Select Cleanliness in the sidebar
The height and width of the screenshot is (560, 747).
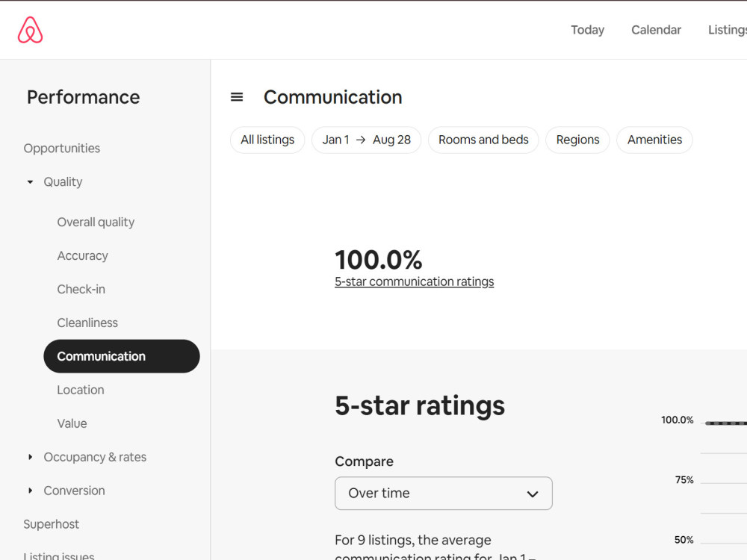(x=87, y=323)
